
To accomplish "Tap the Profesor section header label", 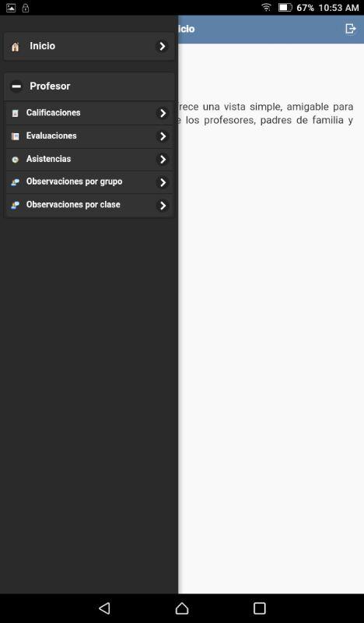I will (50, 86).
